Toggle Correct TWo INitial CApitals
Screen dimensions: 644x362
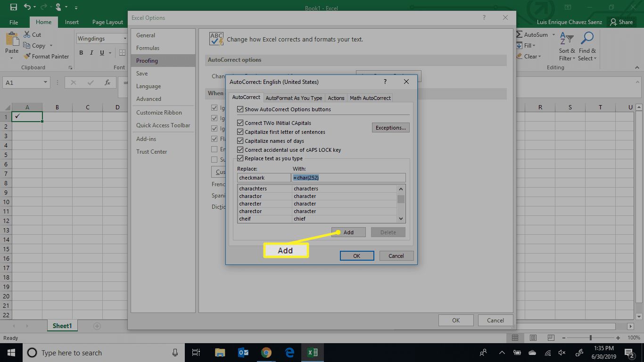pos(240,123)
